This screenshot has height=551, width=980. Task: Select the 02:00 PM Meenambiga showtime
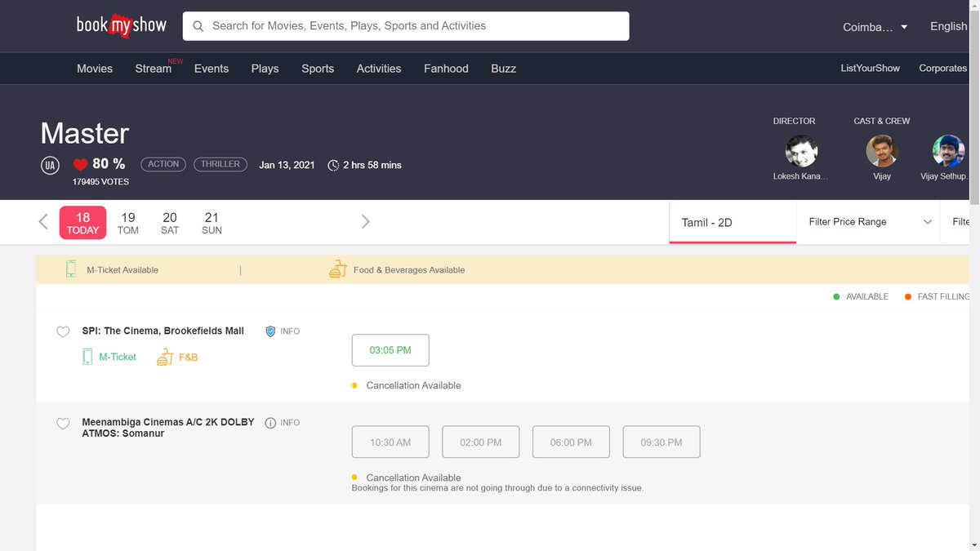tap(480, 442)
